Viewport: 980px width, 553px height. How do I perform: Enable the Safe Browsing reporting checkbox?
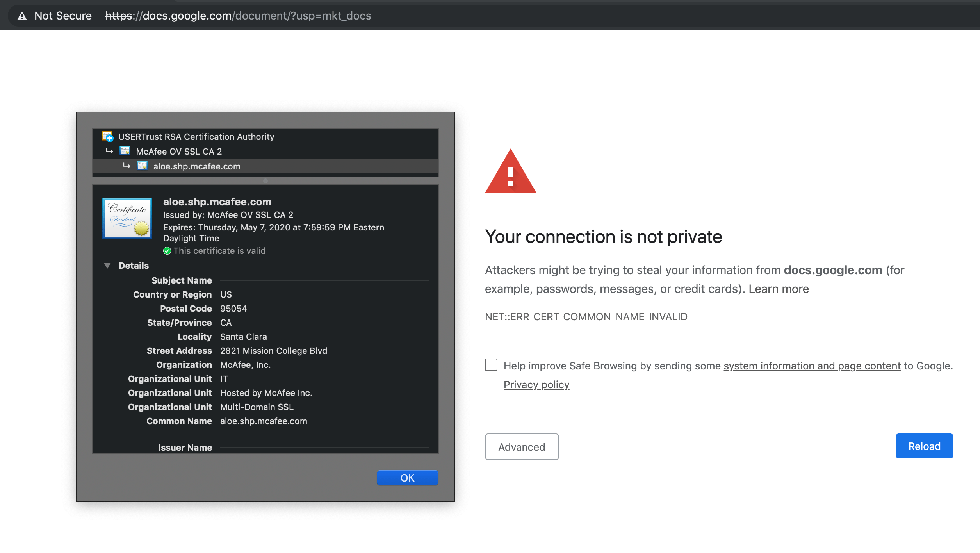(x=491, y=365)
